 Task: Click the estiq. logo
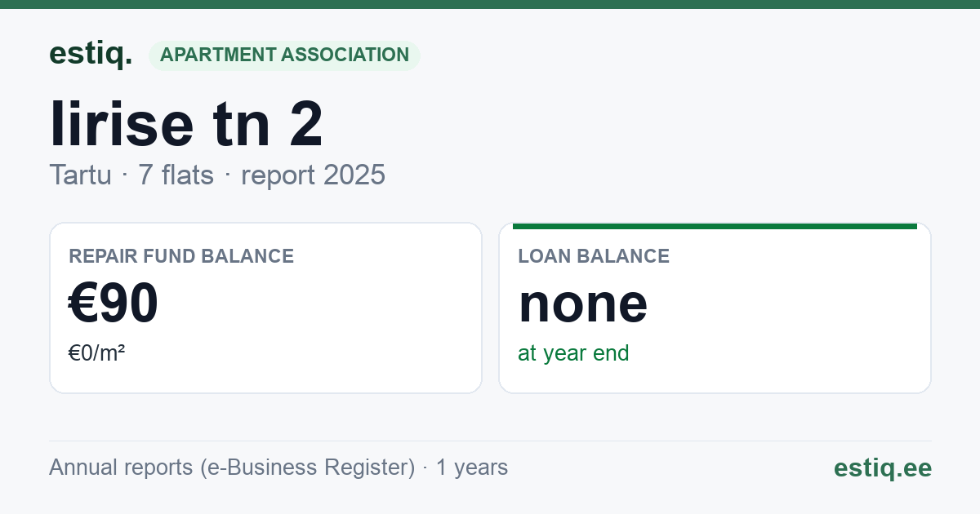(91, 55)
